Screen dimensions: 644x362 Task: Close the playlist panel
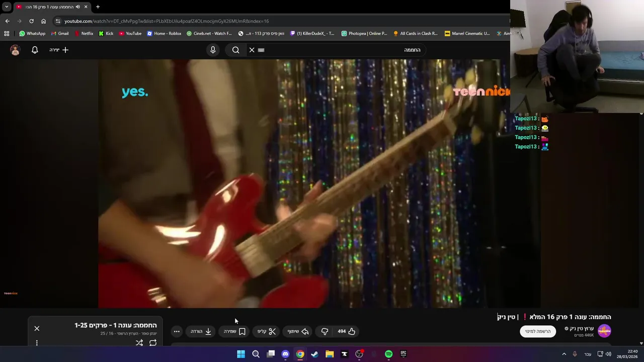pos(37,328)
